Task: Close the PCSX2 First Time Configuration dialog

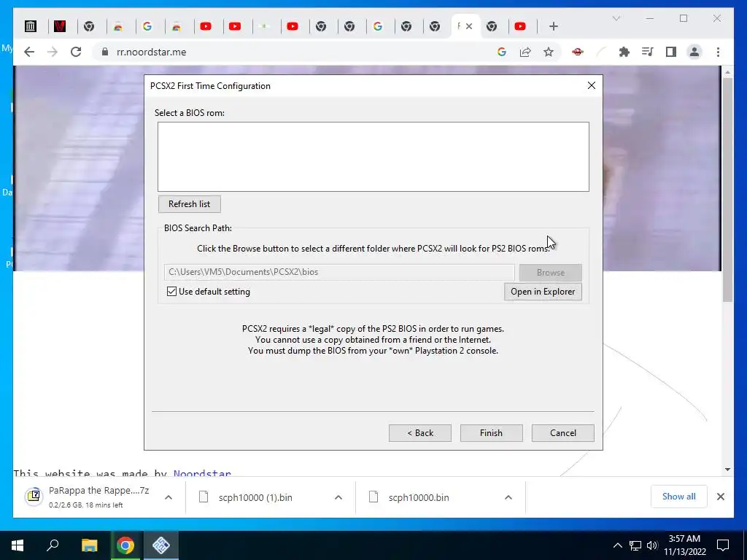Action: (x=591, y=85)
